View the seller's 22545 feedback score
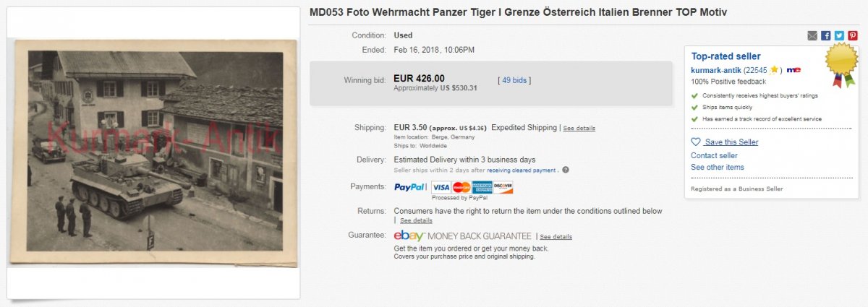 click(756, 70)
